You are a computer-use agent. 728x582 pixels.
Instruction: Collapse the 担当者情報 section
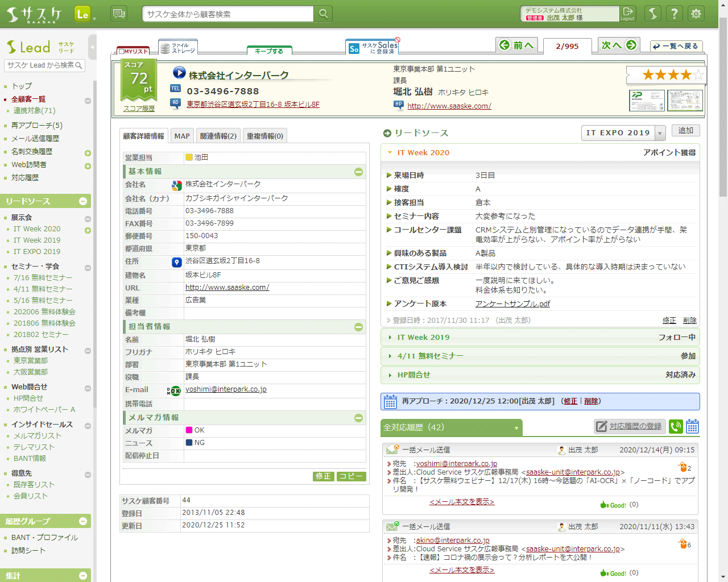358,327
